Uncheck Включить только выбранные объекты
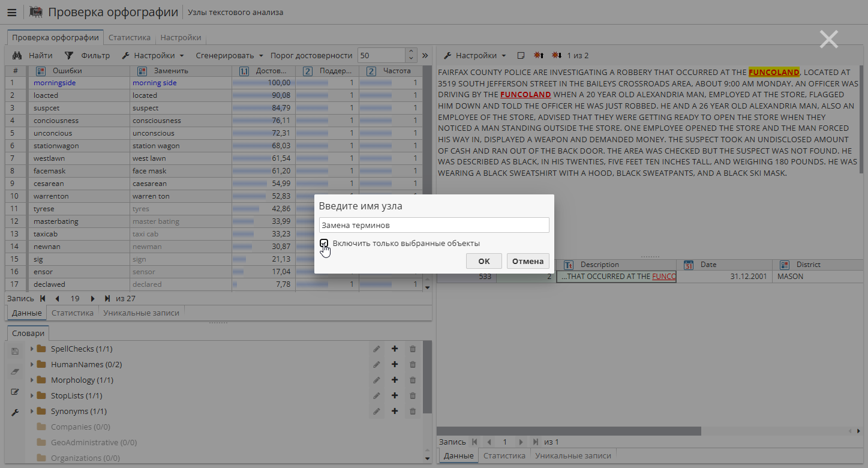The height and width of the screenshot is (468, 868). tap(324, 243)
